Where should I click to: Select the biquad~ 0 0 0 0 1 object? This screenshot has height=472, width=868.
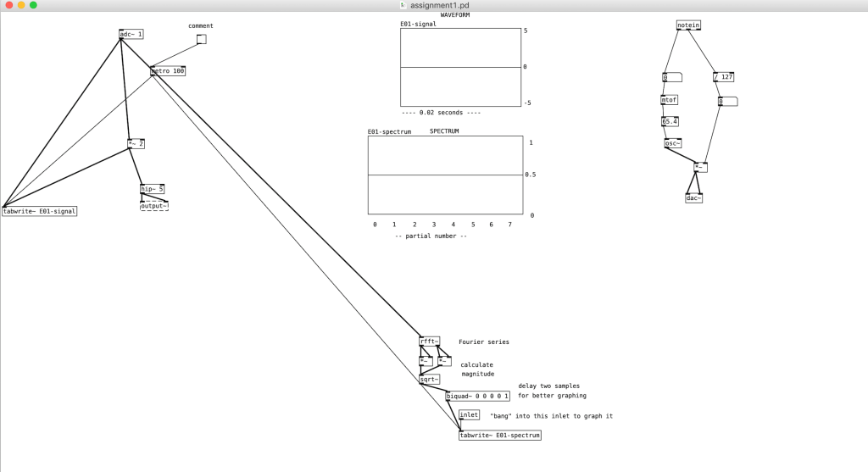point(478,396)
